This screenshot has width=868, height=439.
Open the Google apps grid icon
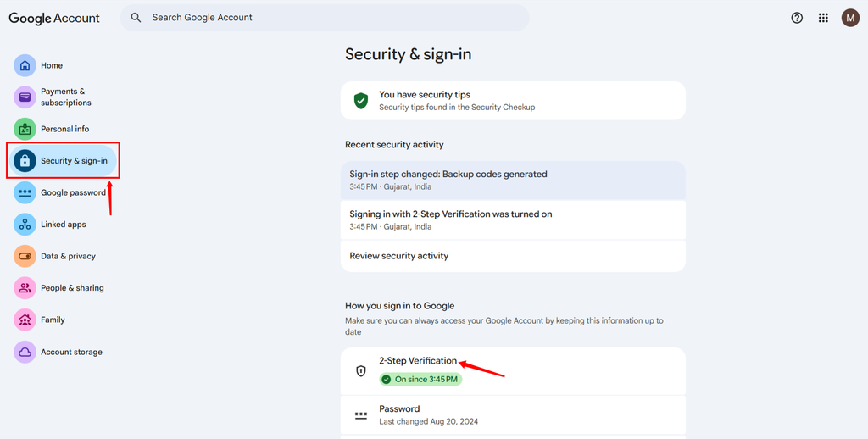coord(823,18)
